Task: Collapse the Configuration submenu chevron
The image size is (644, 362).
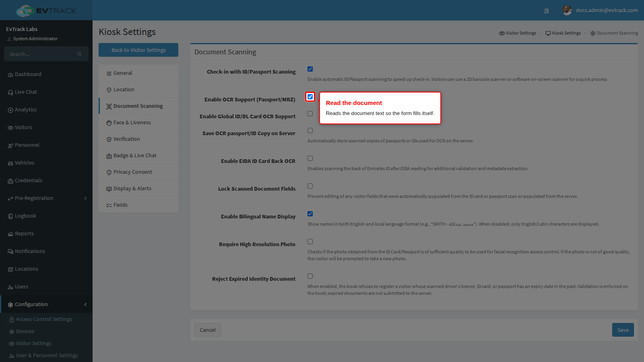Action: 85,304
